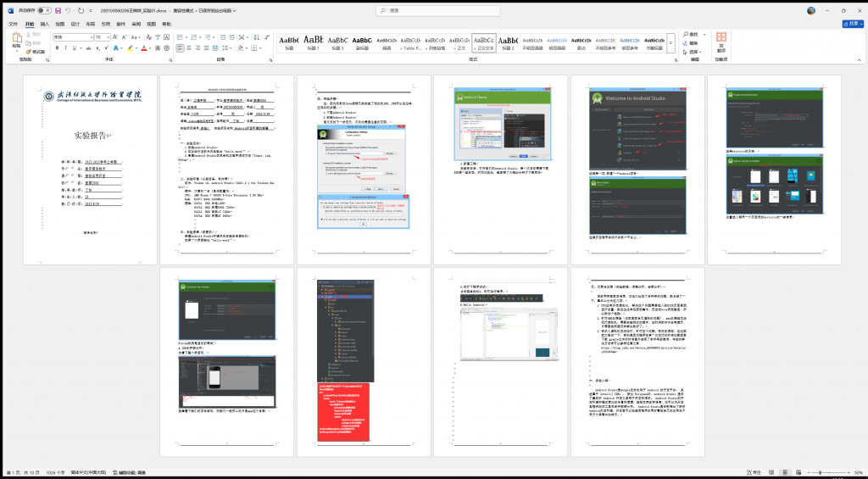The width and height of the screenshot is (868, 479).
Task: Click the Bold formatting icon
Action: [x=57, y=48]
